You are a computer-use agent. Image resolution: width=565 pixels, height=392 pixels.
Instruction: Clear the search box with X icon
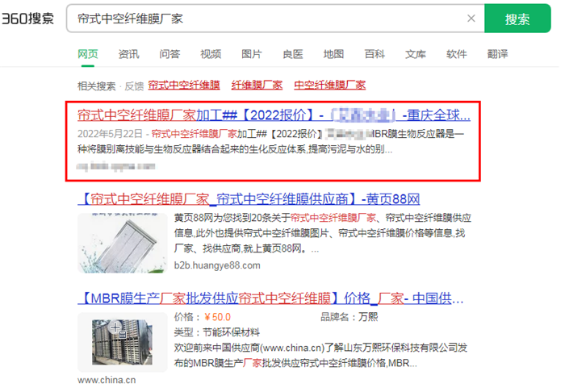coord(471,19)
